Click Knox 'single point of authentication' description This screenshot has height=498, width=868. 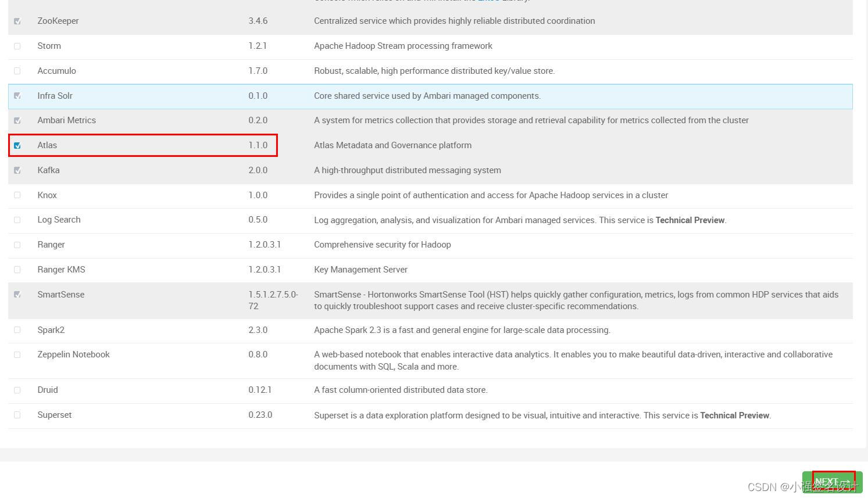[491, 195]
